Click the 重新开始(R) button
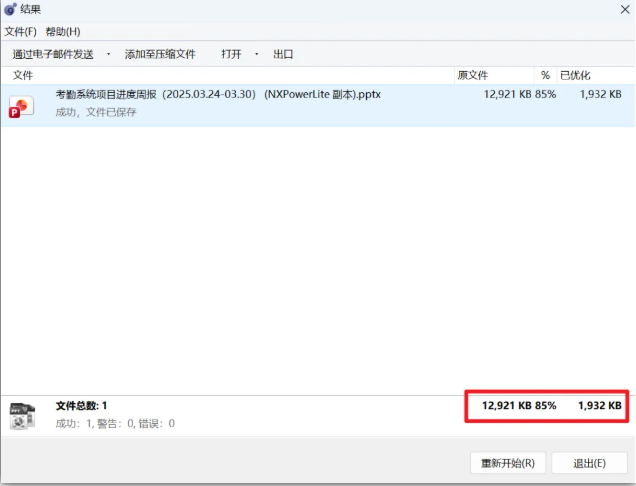Viewport: 636px width, 486px height. click(508, 463)
